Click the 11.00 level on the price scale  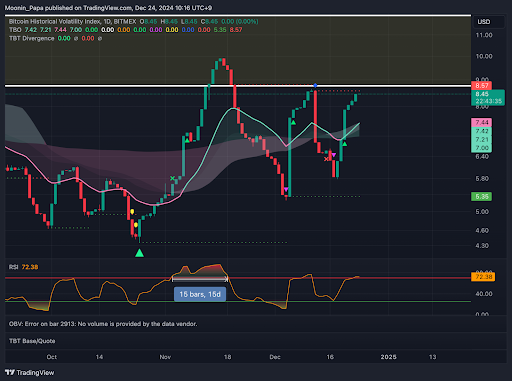pos(484,35)
